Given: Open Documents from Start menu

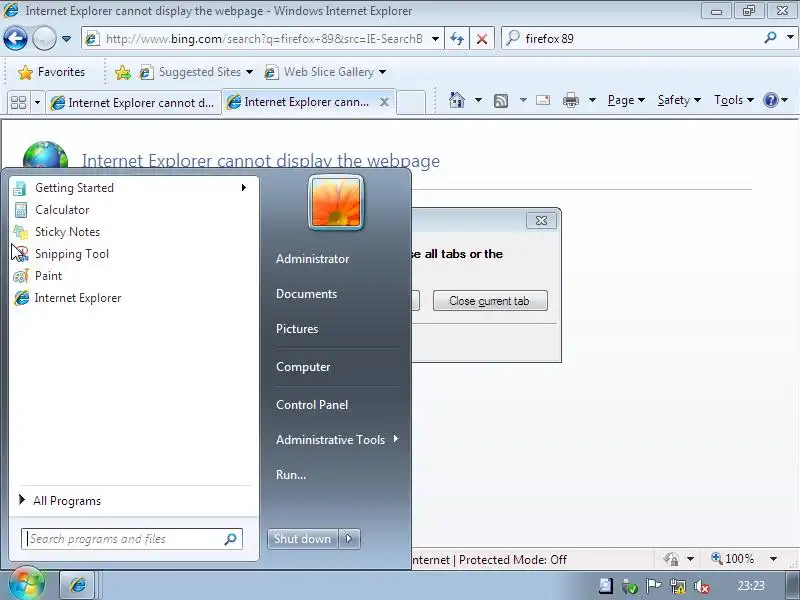Looking at the screenshot, I should [x=306, y=294].
